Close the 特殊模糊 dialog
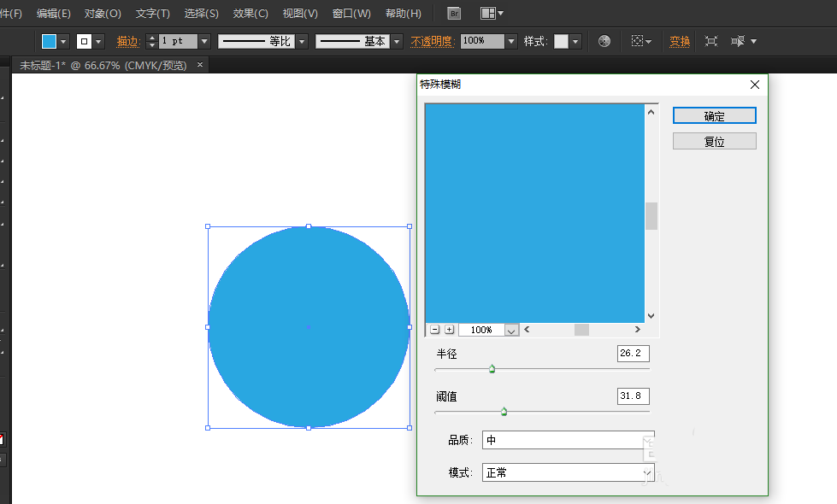 point(755,85)
